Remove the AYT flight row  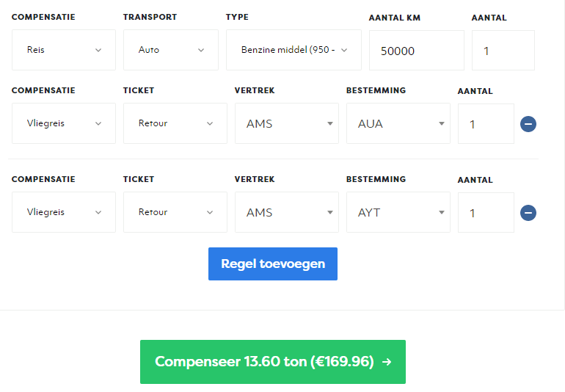528,213
